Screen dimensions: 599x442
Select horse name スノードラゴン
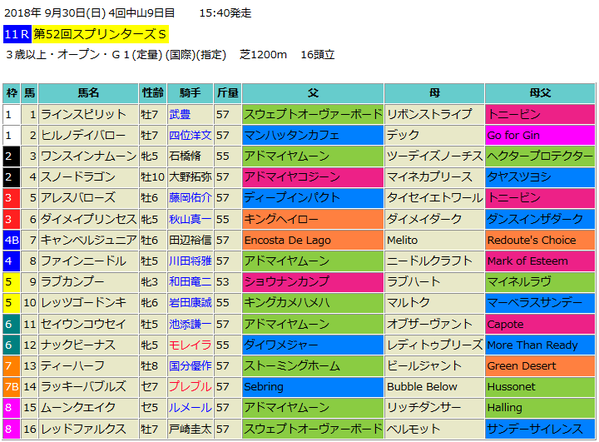(x=78, y=177)
